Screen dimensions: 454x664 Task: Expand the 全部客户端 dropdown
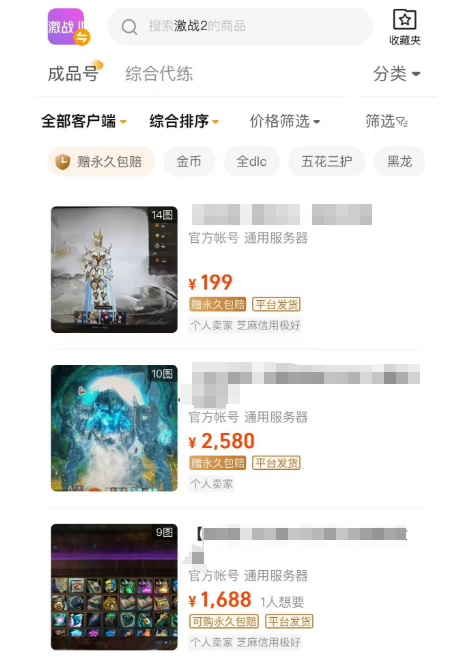[84, 122]
